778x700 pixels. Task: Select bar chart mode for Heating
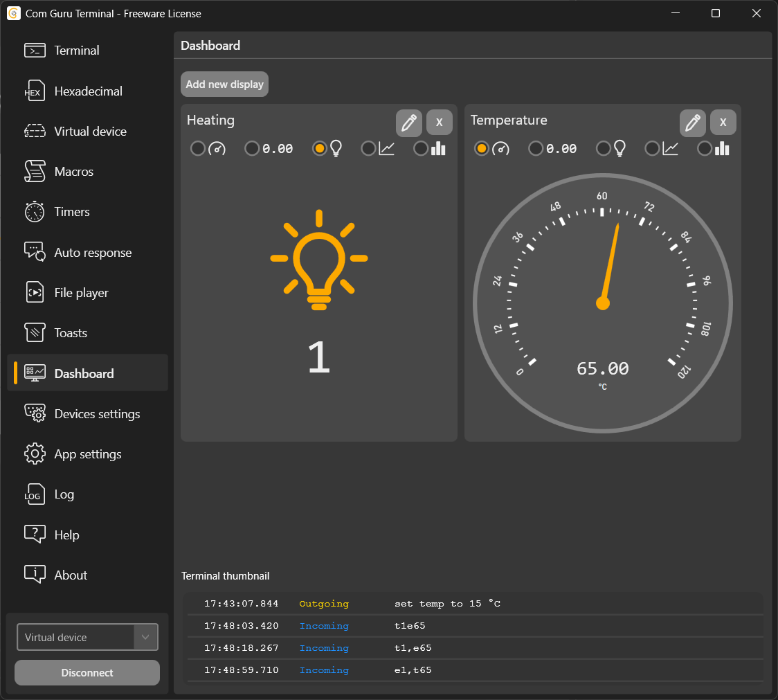(x=421, y=148)
